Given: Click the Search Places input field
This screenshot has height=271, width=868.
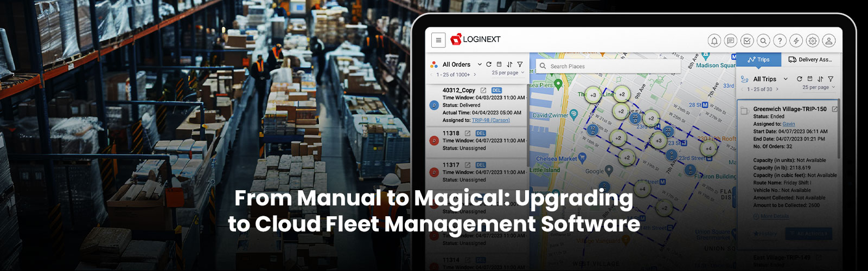Looking at the screenshot, I should (608, 66).
